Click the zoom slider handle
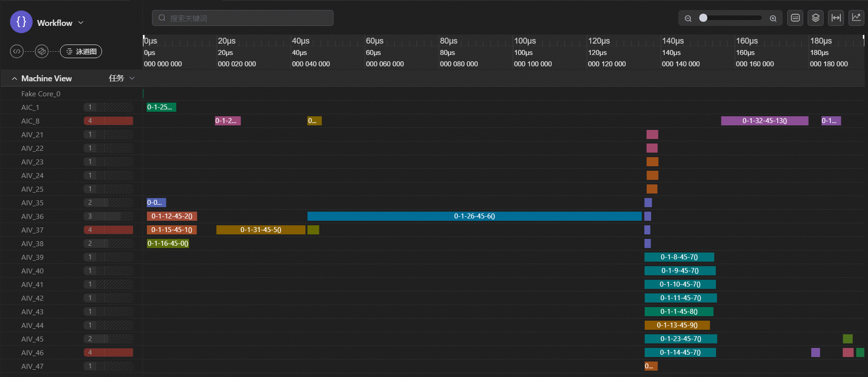Screen dimensions: 868x377 tap(703, 18)
